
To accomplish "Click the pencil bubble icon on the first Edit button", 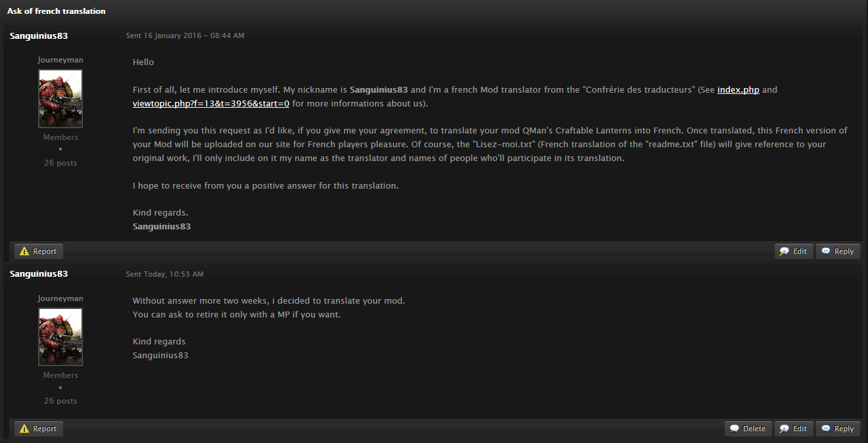I will click(x=784, y=251).
